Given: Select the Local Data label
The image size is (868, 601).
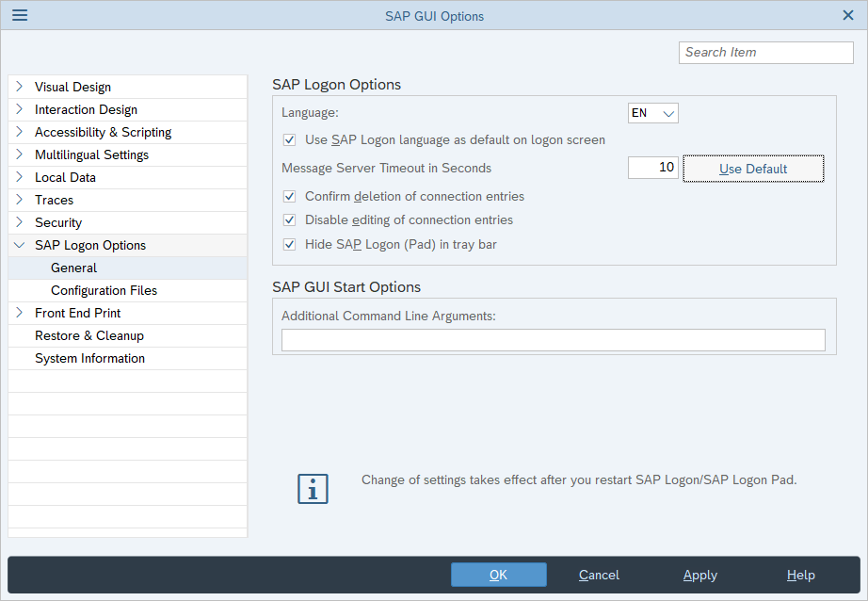Looking at the screenshot, I should (65, 177).
